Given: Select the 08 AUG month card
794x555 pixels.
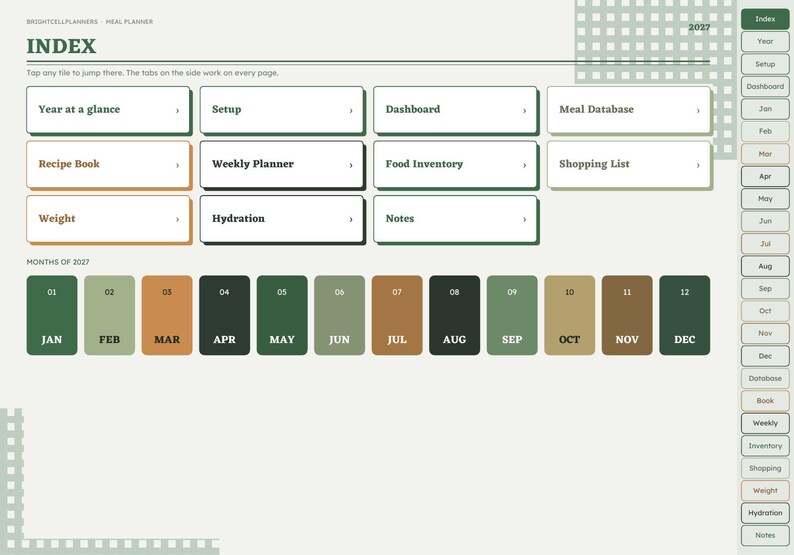Looking at the screenshot, I should [455, 315].
